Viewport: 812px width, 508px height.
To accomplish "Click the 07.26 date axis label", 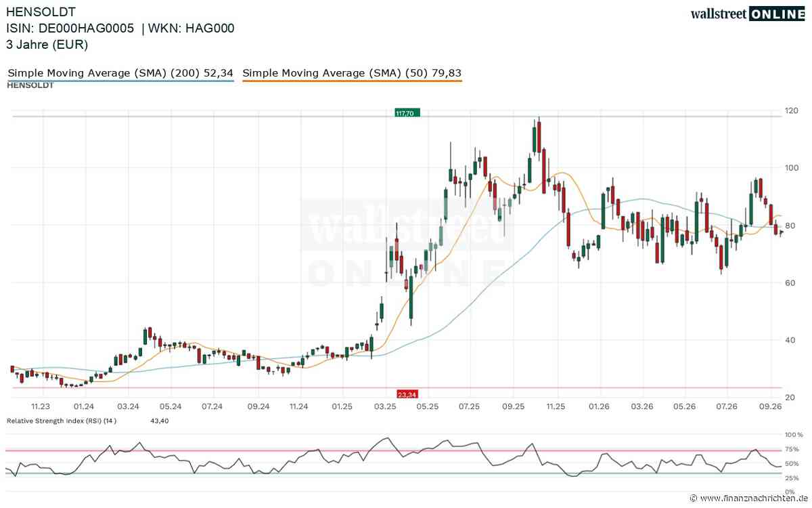I will [727, 406].
